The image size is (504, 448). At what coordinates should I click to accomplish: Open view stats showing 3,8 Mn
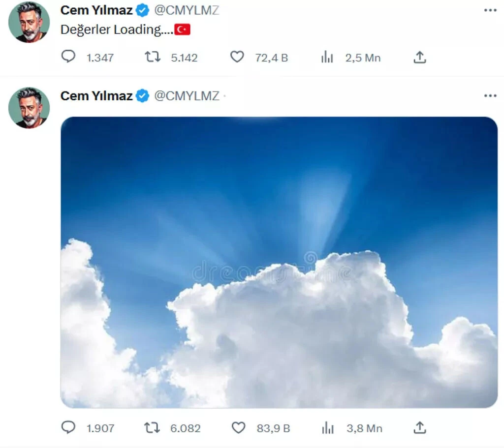tap(328, 428)
